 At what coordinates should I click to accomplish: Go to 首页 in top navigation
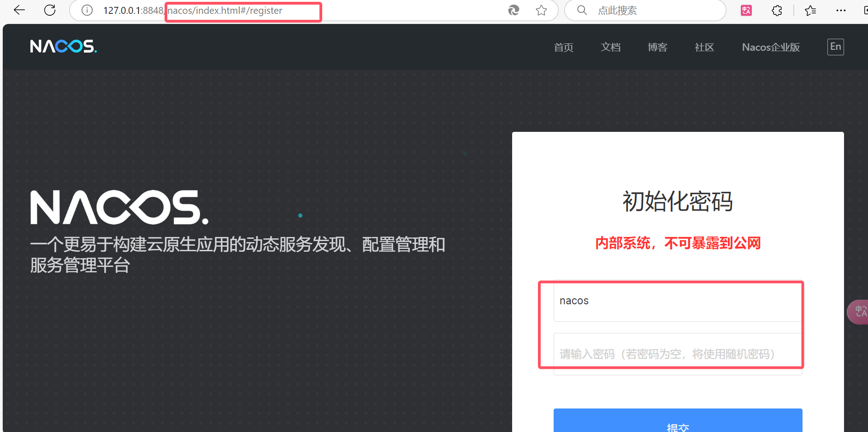[x=563, y=47]
